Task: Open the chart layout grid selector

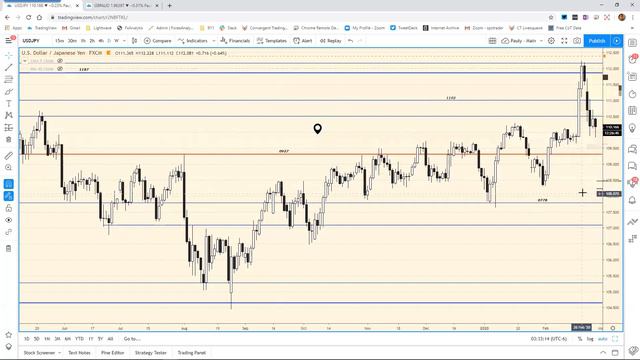Action: pyautogui.click(x=492, y=41)
